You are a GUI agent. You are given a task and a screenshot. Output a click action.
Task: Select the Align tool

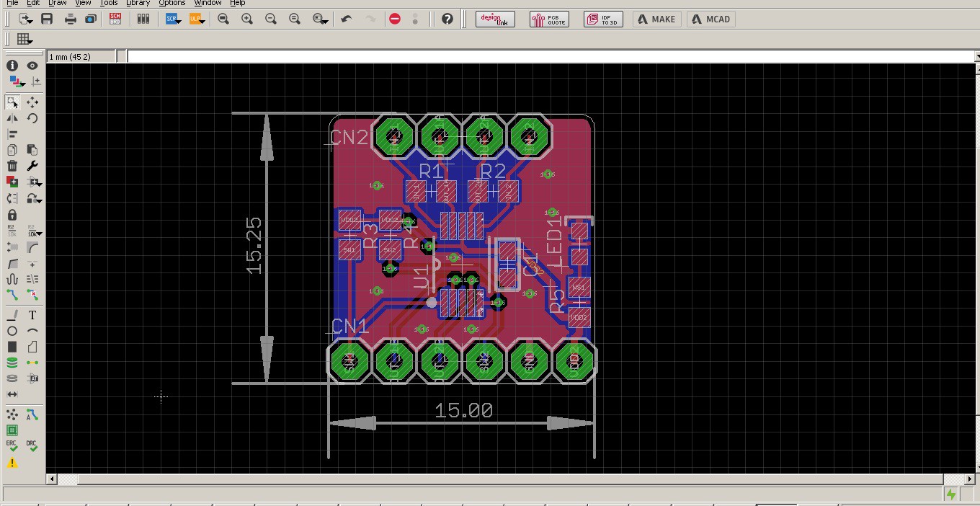click(x=12, y=134)
